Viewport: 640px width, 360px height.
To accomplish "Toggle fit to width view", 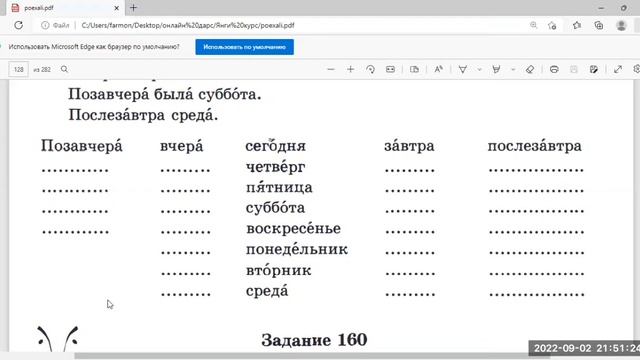I will point(390,69).
